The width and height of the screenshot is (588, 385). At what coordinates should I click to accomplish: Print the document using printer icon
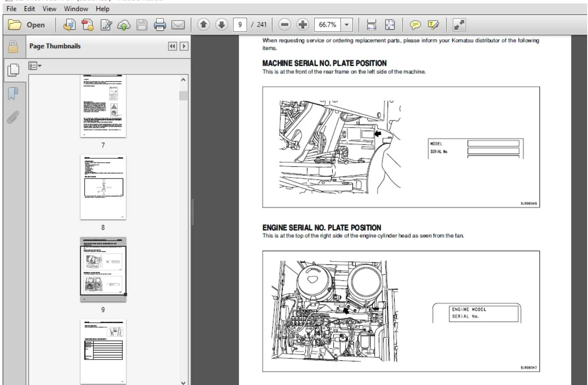point(160,25)
